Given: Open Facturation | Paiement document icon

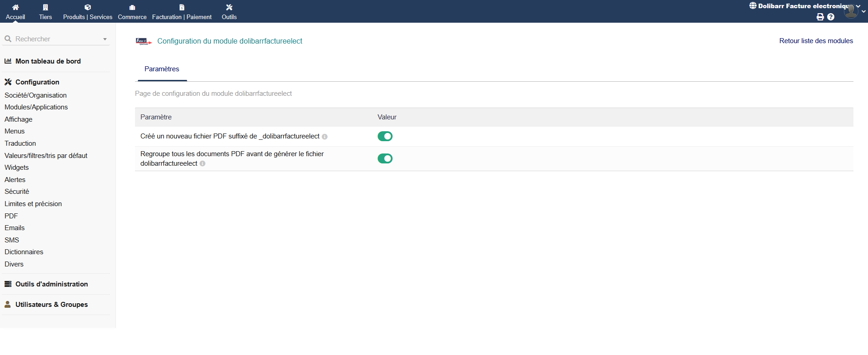Looking at the screenshot, I should tap(182, 7).
